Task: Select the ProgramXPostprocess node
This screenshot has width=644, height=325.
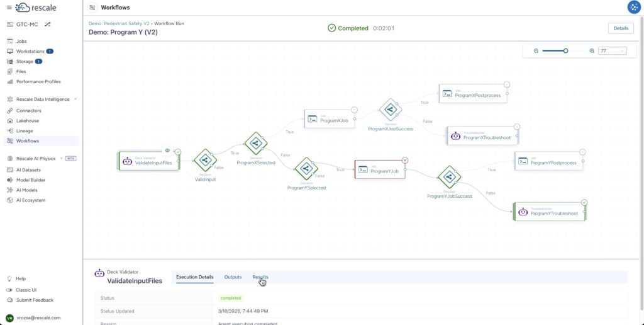Action: (x=473, y=94)
